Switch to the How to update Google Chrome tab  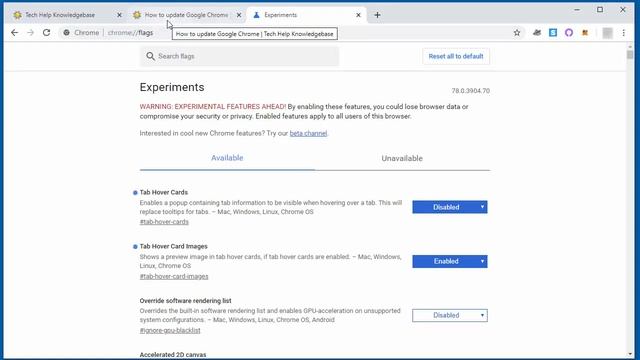[186, 15]
